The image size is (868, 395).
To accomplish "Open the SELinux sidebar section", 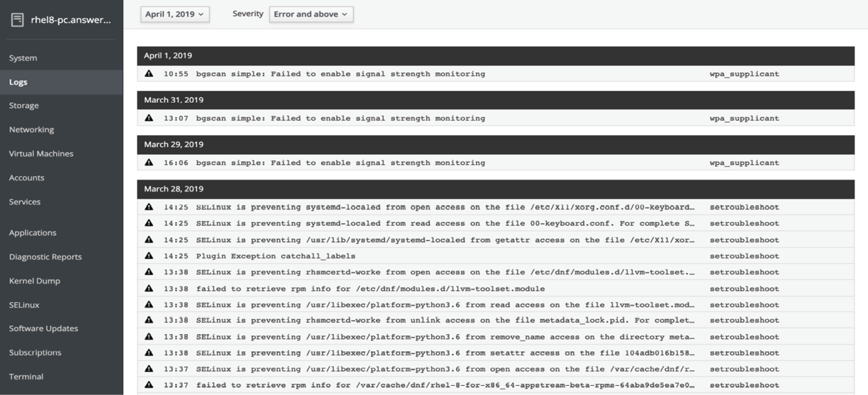I will pos(24,305).
